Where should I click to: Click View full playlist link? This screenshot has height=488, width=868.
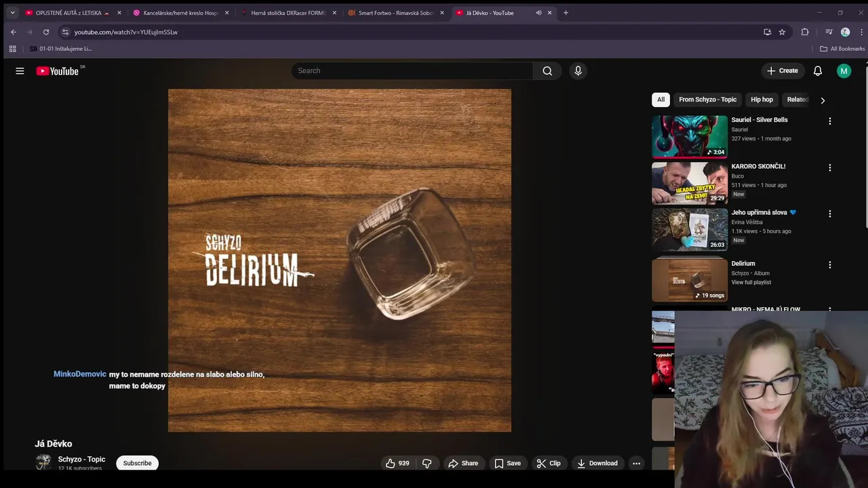coord(751,283)
